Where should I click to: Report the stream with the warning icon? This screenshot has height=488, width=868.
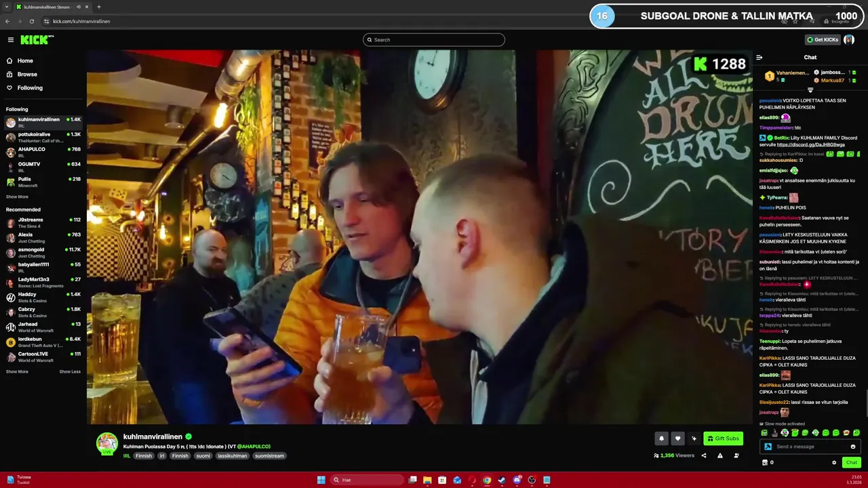[720, 455]
